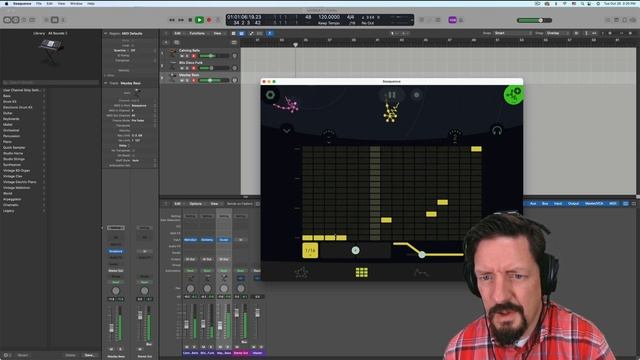Click the purple icon right of the LCD
The width and height of the screenshot is (640, 360).
coord(452,20)
